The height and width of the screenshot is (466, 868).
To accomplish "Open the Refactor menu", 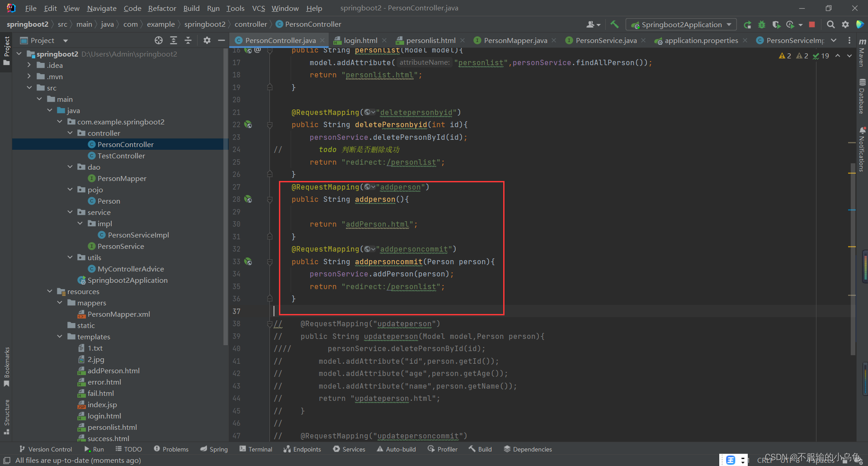I will click(x=162, y=8).
